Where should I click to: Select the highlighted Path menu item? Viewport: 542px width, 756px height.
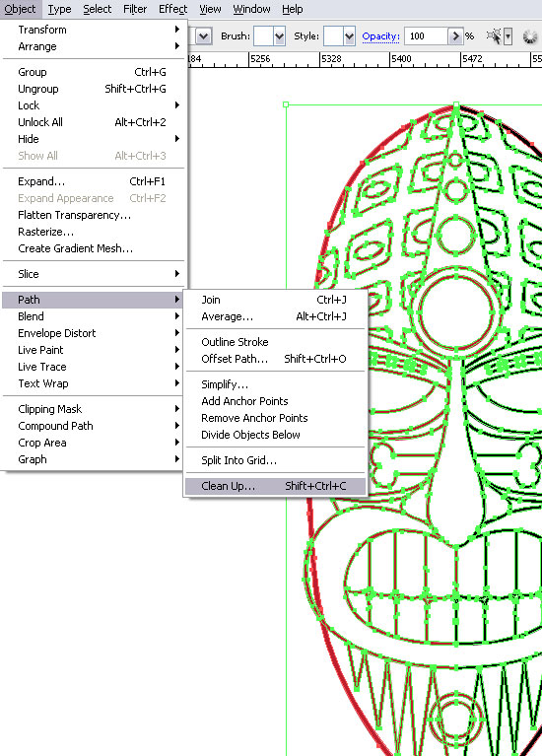tap(93, 300)
